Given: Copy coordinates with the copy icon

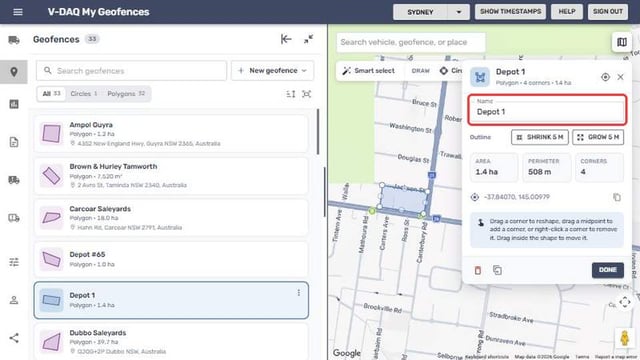Looking at the screenshot, I should (x=617, y=197).
